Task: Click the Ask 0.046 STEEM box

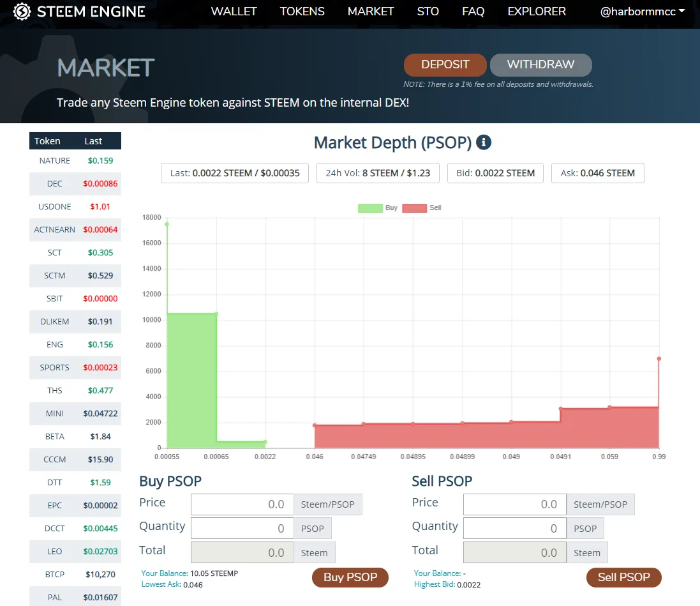Action: pyautogui.click(x=597, y=174)
